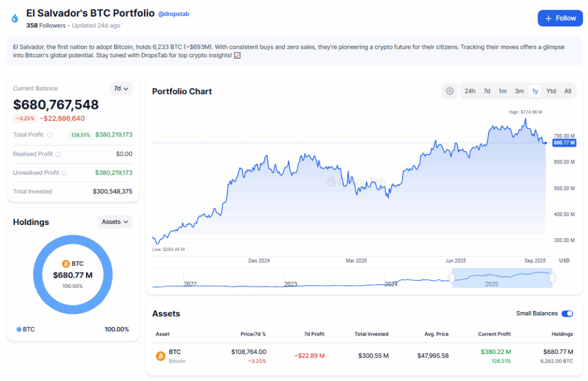Click the chart emoji in description banner
The width and height of the screenshot is (588, 381).
pyautogui.click(x=237, y=55)
